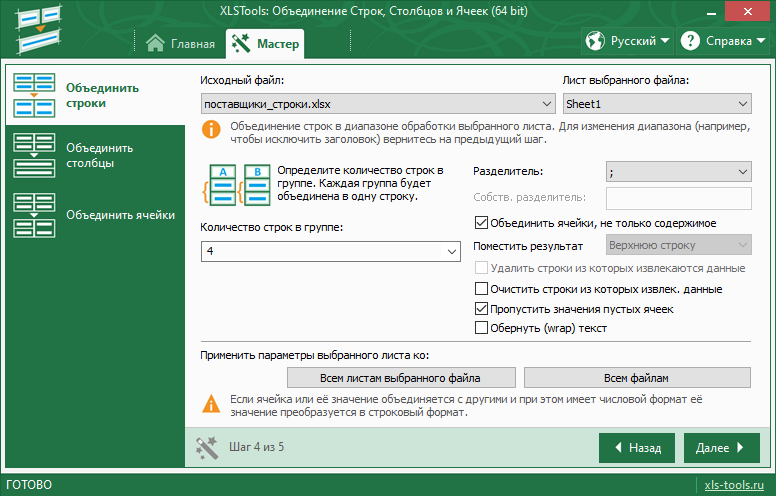Select the Merge Cells icon in sidebar
The image size is (776, 496).
pos(35,214)
